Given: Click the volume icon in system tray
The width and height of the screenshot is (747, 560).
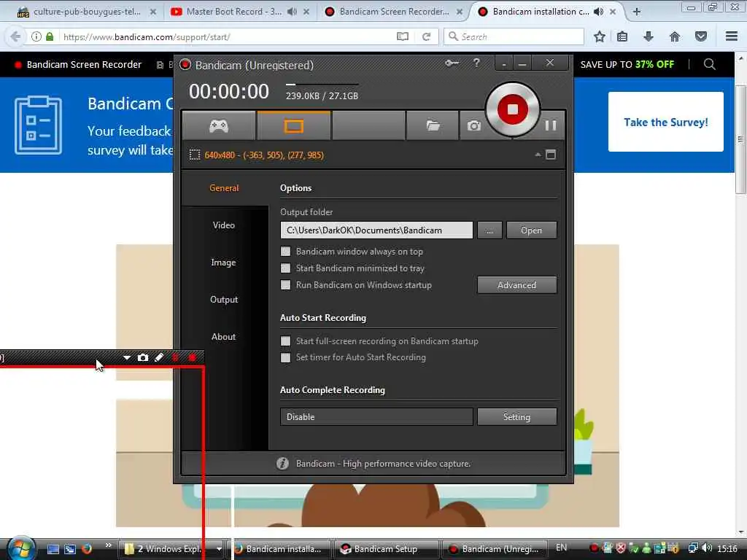Looking at the screenshot, I should [707, 548].
